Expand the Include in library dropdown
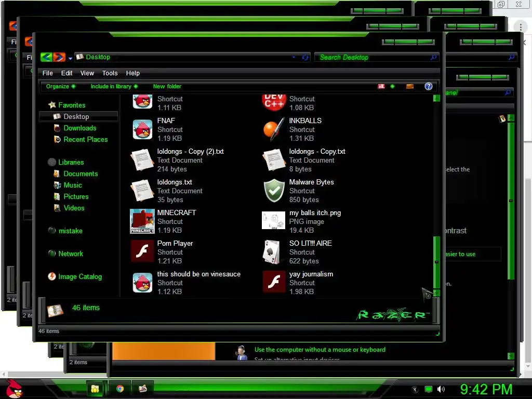Viewport: 532px width, 399px height. click(x=114, y=86)
